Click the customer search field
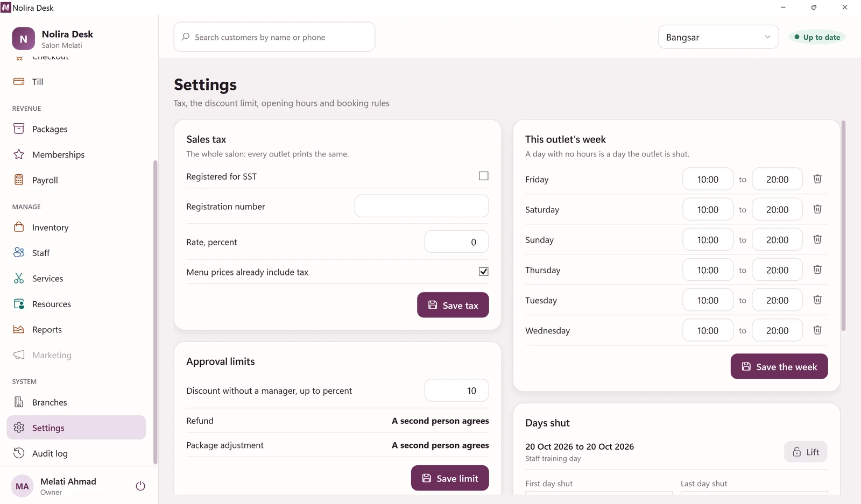This screenshot has height=504, width=861. (x=274, y=37)
